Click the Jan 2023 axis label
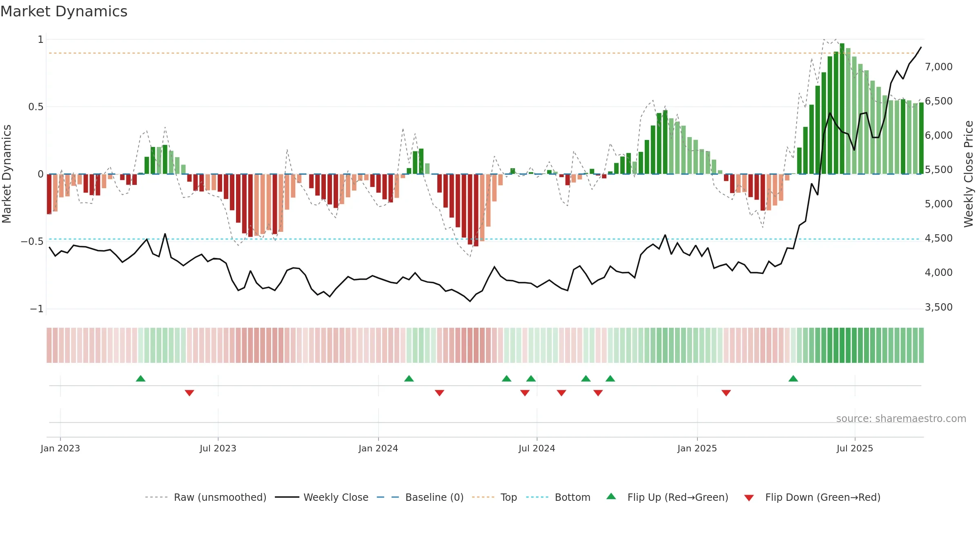The width and height of the screenshot is (980, 551). point(60,448)
